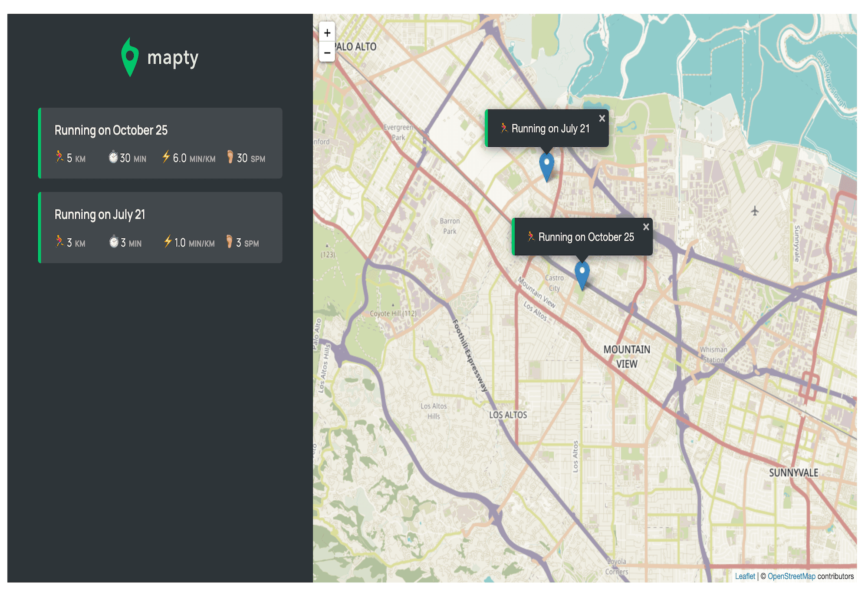The height and width of the screenshot is (601, 868).
Task: Click lightning pace icon in October 25 workout
Action: (166, 157)
